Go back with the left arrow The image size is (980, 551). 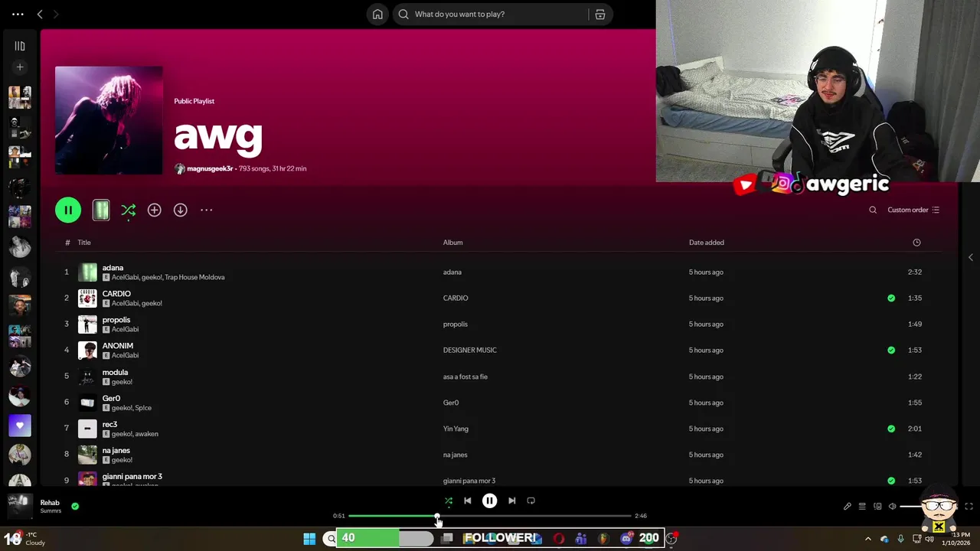pos(40,14)
